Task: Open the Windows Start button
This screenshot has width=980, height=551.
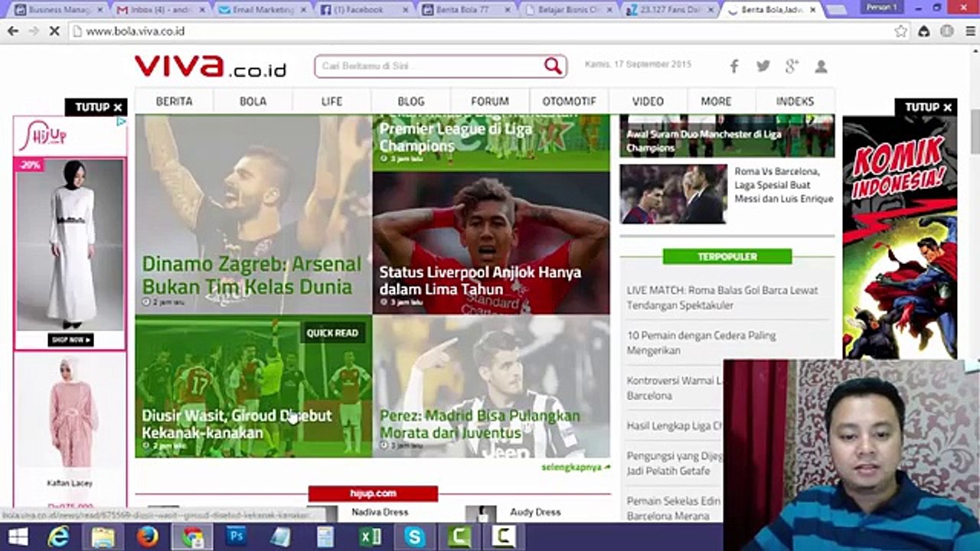Action: [x=17, y=537]
